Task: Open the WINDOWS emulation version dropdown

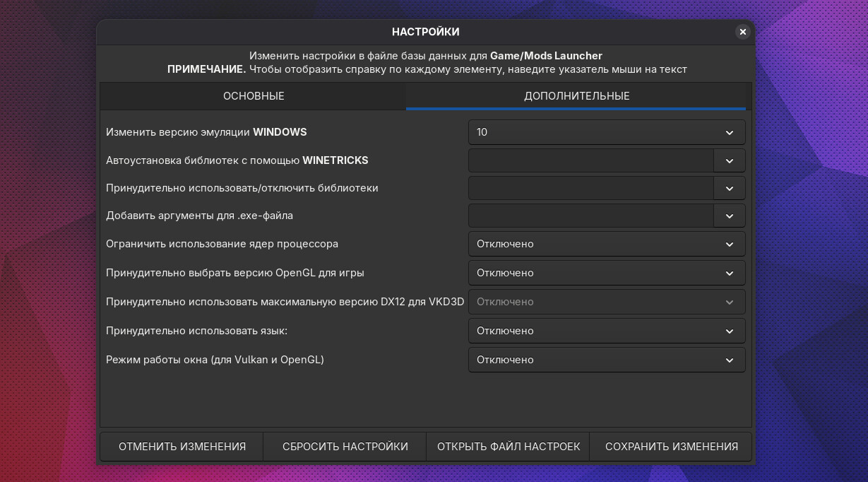Action: coord(606,132)
